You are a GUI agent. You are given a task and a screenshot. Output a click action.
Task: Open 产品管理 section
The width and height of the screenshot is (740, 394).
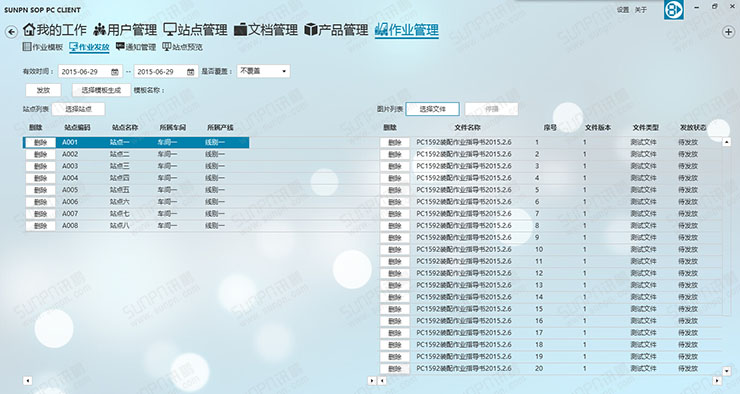336,30
